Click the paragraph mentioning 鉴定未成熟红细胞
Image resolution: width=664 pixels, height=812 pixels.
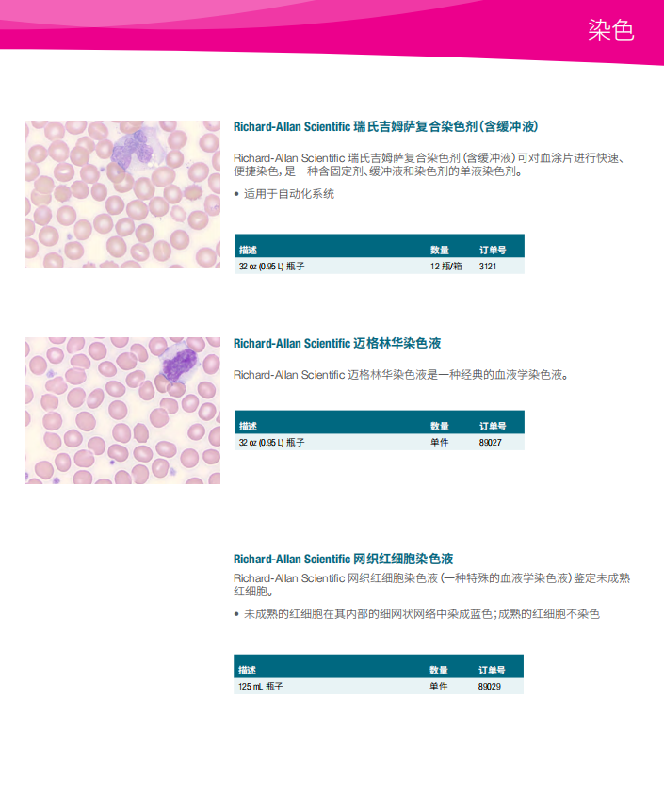coord(429,577)
